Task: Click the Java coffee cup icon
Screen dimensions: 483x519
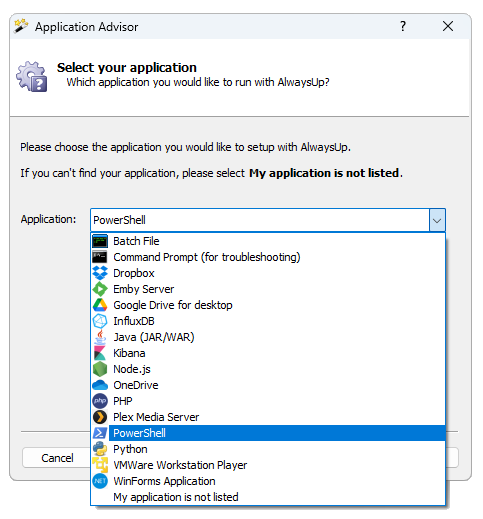Action: pos(100,337)
